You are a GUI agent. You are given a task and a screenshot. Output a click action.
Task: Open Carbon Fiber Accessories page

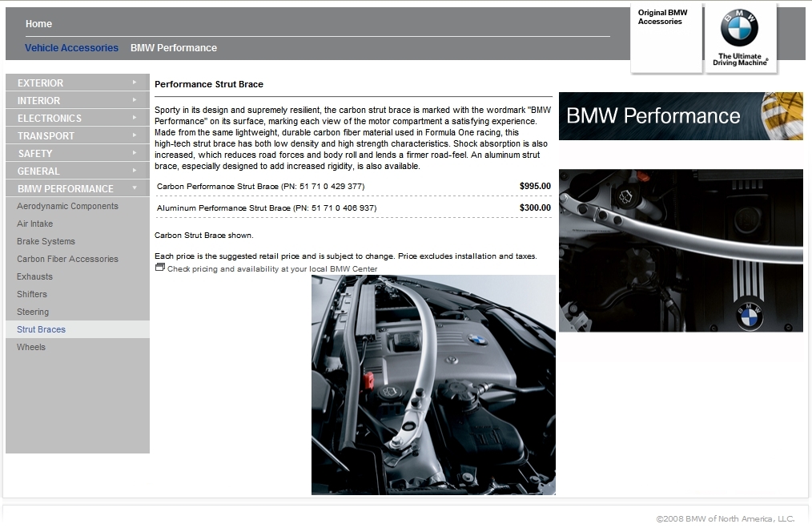[x=67, y=260]
